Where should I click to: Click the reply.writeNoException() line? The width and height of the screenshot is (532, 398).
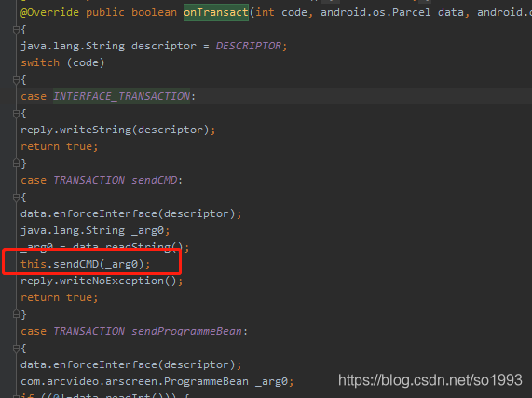(x=102, y=281)
